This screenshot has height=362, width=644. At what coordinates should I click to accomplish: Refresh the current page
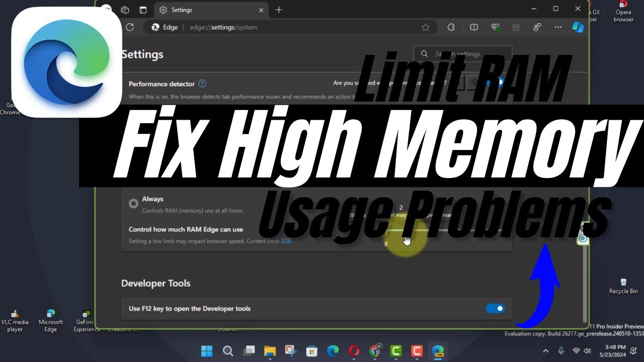[x=129, y=27]
